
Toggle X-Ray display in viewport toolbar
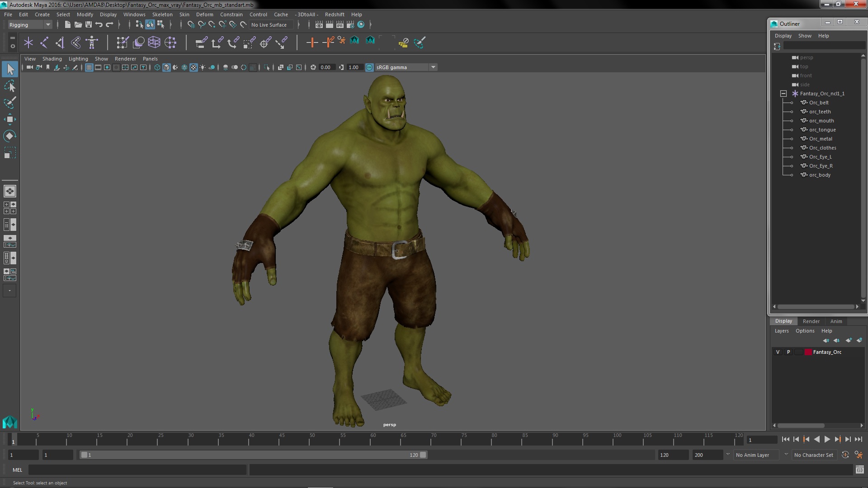[281, 67]
